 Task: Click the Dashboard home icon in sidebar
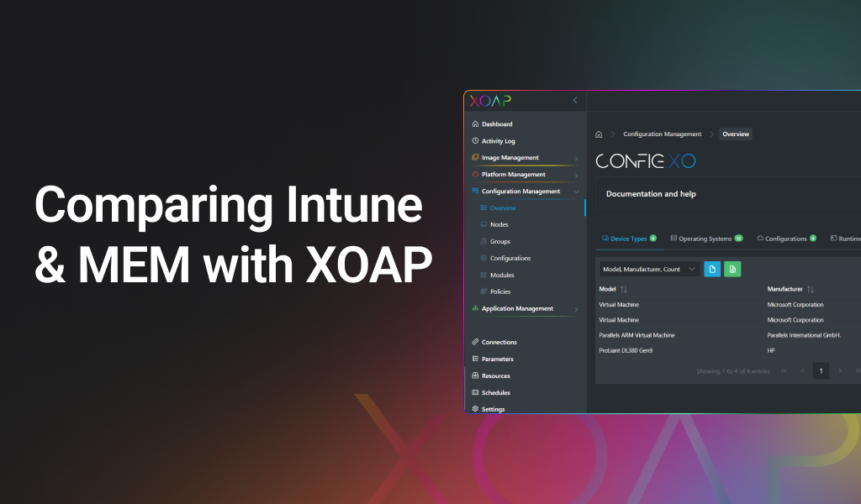(476, 124)
